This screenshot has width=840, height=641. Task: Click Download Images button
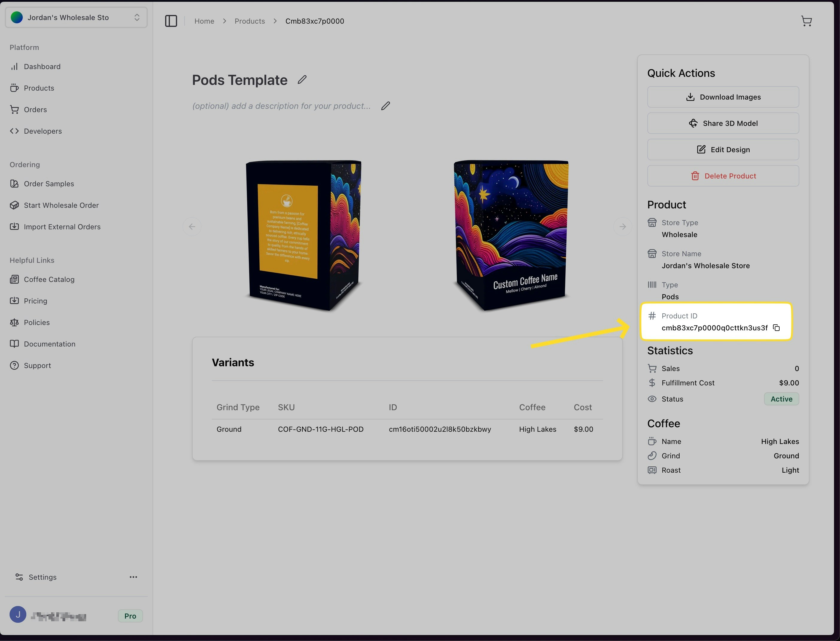coord(723,97)
